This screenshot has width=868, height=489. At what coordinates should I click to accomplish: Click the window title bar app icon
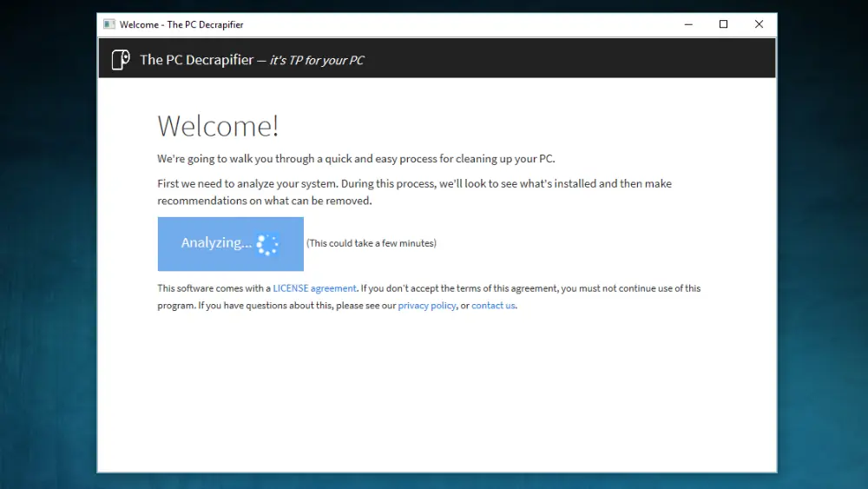pos(109,24)
